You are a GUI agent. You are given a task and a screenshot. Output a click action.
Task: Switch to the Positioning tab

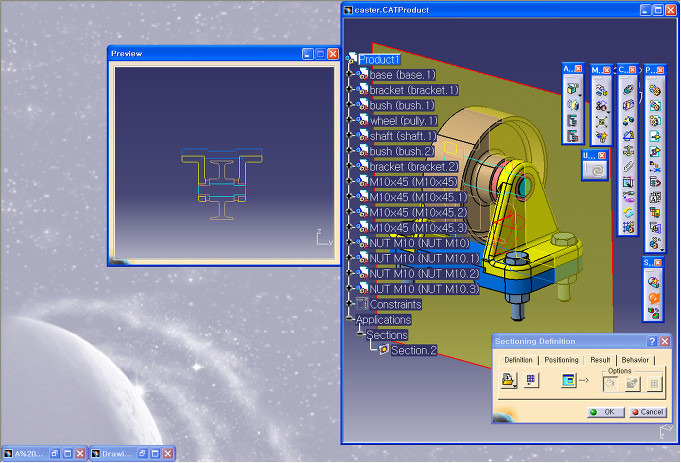561,360
